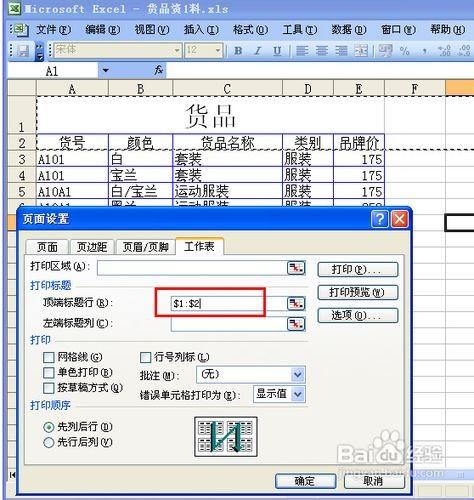This screenshot has height=500, width=474.
Task: Open the 格式 menu
Action: point(250,30)
